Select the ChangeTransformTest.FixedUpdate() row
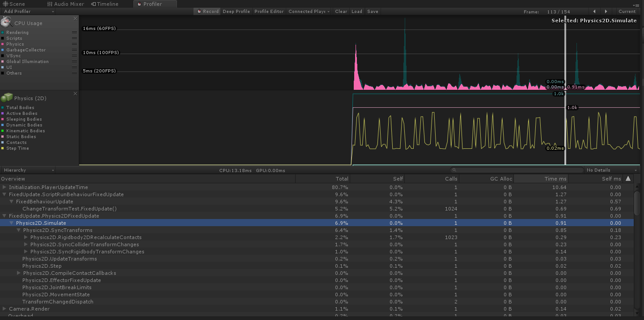This screenshot has width=644, height=320. pyautogui.click(x=317, y=209)
